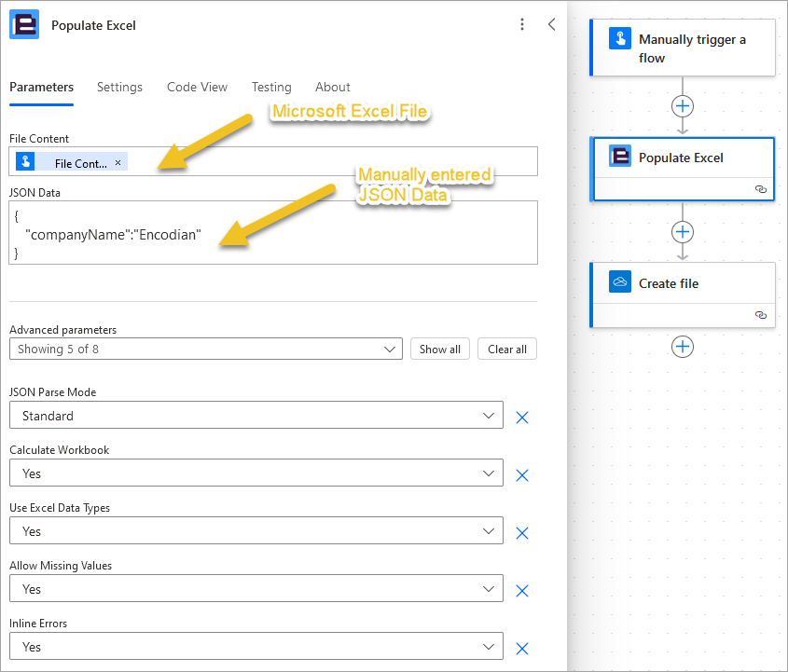
Task: Click the Inline Errors label
Action: (x=38, y=624)
